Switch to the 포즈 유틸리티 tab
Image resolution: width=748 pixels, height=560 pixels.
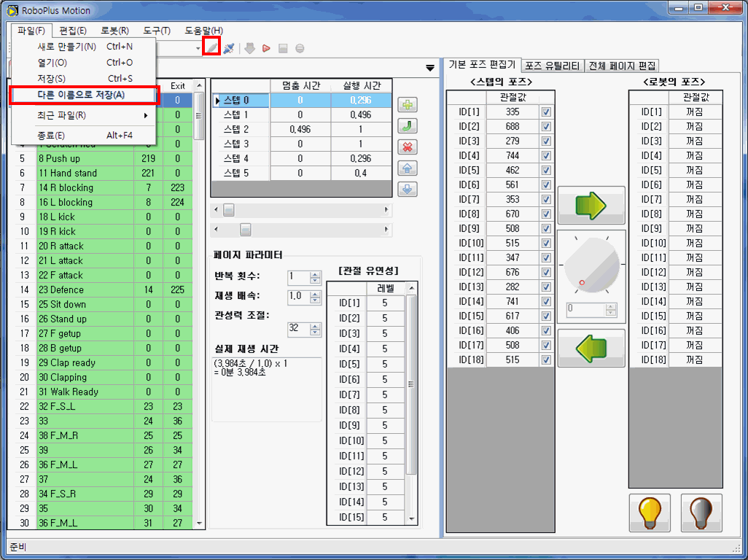coord(552,66)
